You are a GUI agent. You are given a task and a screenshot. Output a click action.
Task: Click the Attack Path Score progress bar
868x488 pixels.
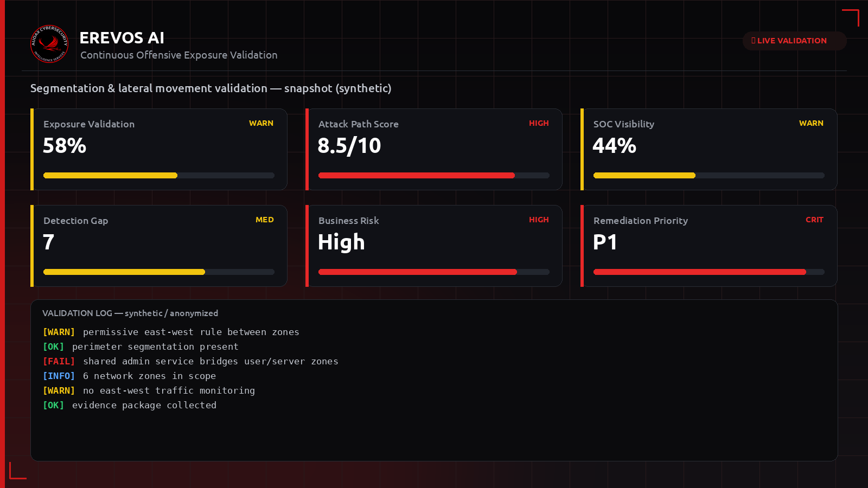click(x=434, y=176)
